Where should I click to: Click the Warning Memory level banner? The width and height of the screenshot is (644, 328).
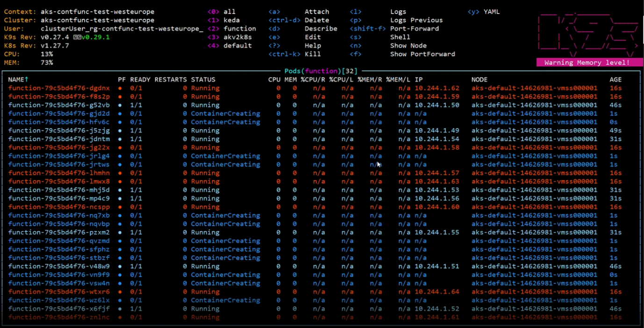587,63
